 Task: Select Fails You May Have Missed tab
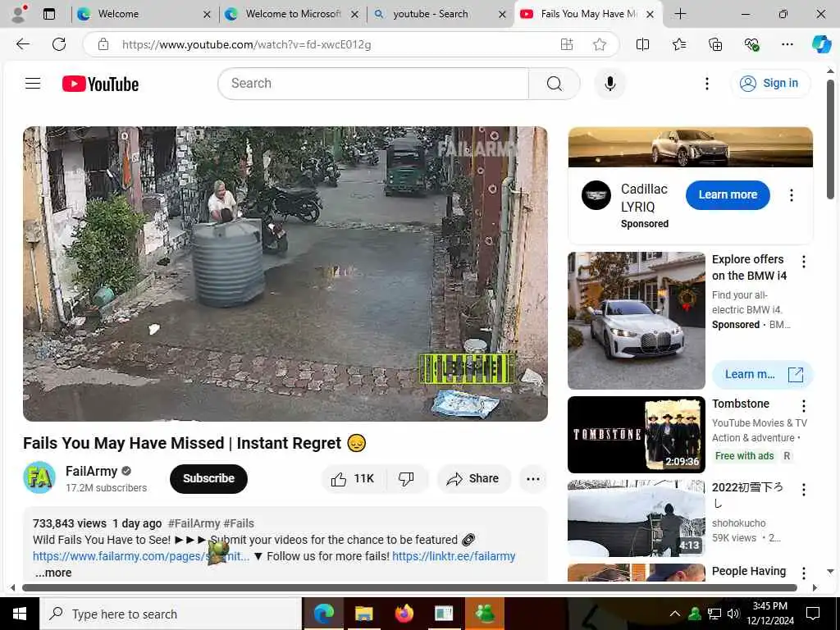pyautogui.click(x=587, y=14)
